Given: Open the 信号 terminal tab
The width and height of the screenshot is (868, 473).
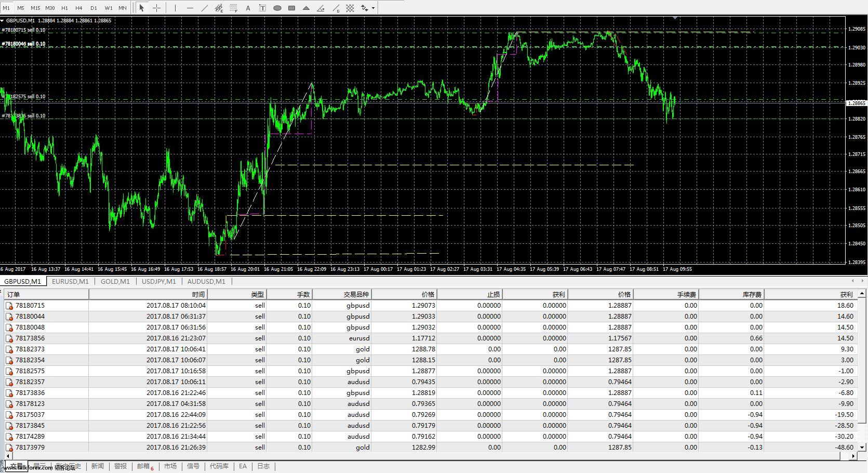Looking at the screenshot, I should (193, 466).
